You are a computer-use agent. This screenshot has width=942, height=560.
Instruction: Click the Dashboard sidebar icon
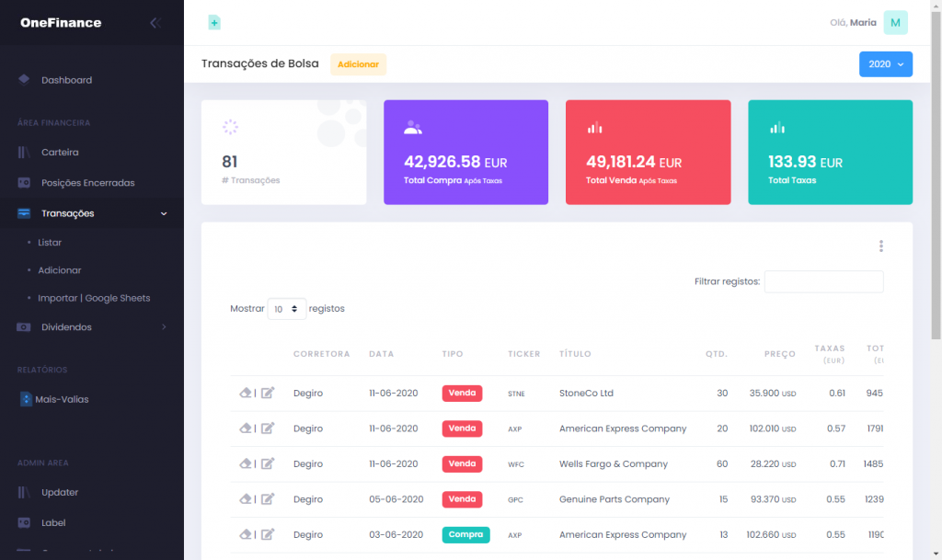tap(24, 80)
